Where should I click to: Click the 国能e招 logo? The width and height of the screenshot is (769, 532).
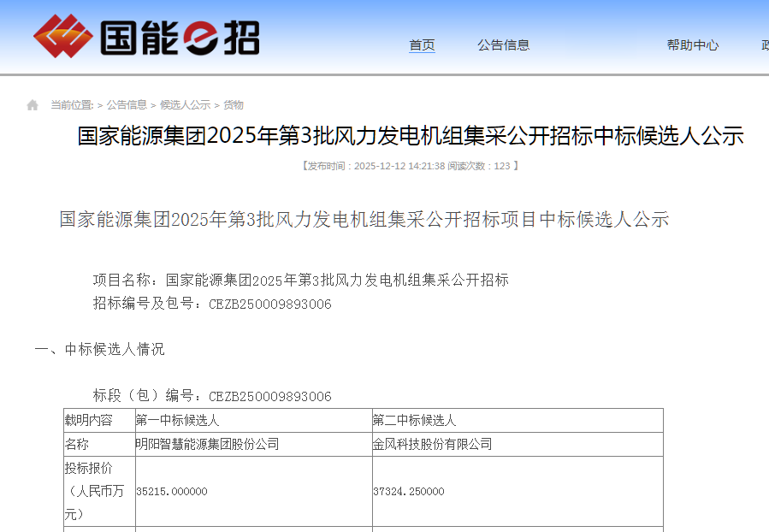tap(146, 36)
